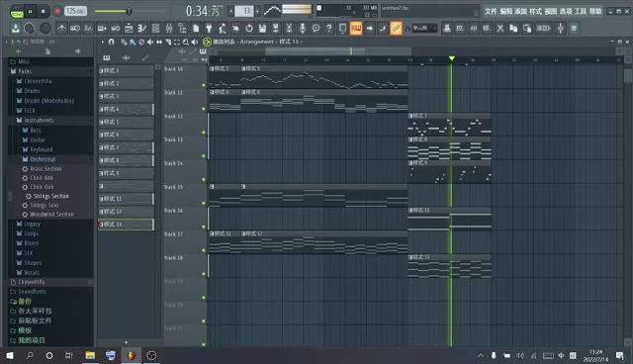Image resolution: width=633 pixels, height=364 pixels.
Task: Open the snap setting dropdown in toolbar
Action: (x=424, y=29)
